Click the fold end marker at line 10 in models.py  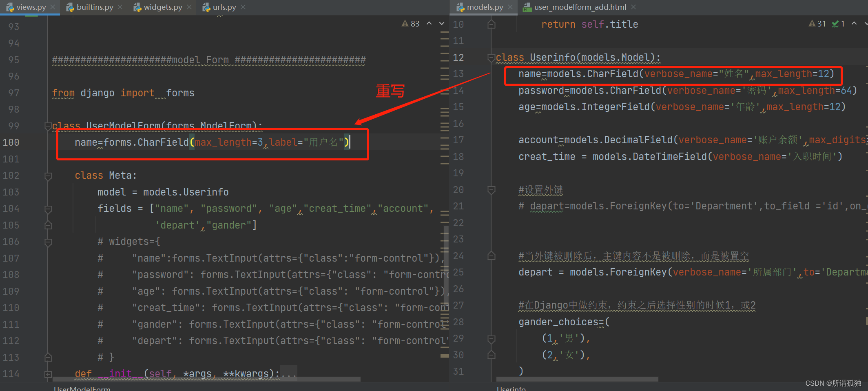pyautogui.click(x=491, y=24)
